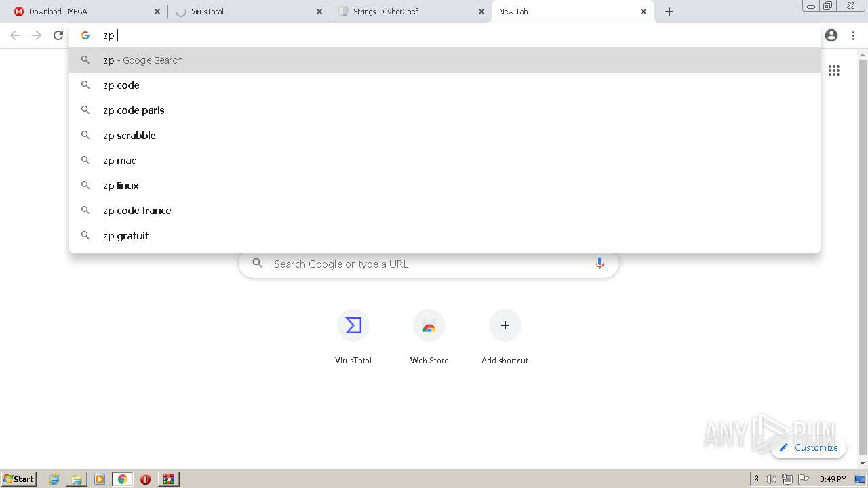
Task: Click the browser forward arrow
Action: click(37, 35)
